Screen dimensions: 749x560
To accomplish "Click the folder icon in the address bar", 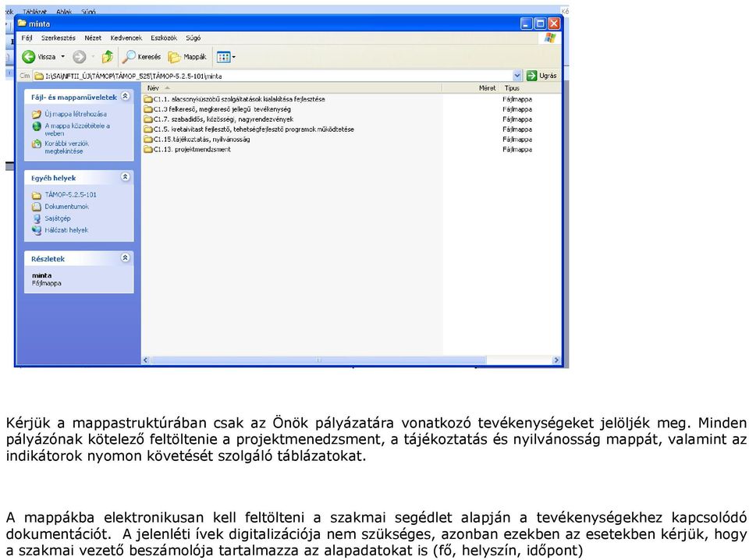I will pos(39,76).
